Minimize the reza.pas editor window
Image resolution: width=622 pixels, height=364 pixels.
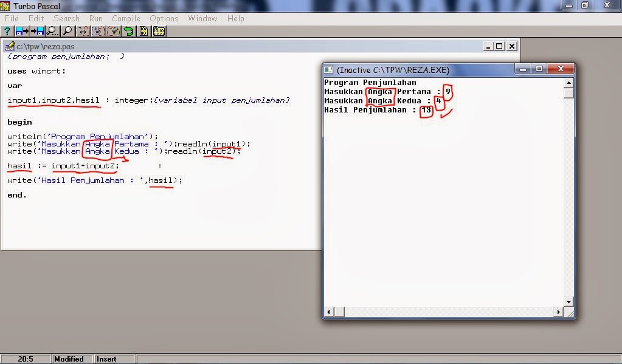point(488,46)
